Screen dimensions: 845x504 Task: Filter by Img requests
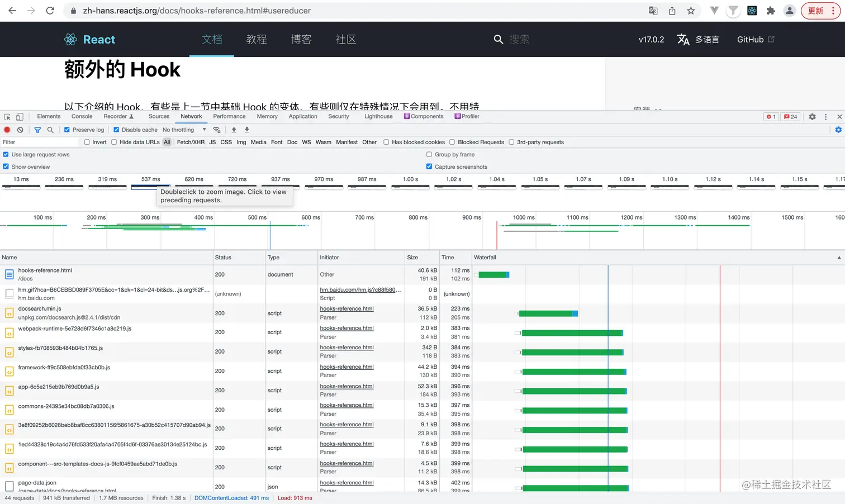click(x=241, y=142)
